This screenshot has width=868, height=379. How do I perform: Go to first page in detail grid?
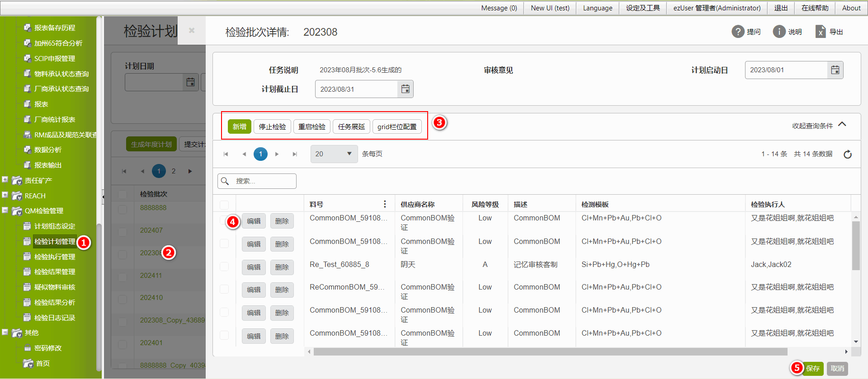click(x=226, y=154)
